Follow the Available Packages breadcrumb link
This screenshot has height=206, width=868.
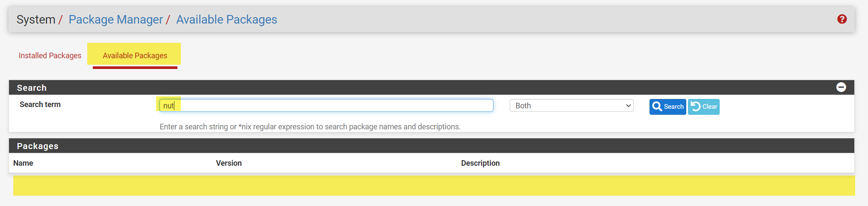pos(226,20)
